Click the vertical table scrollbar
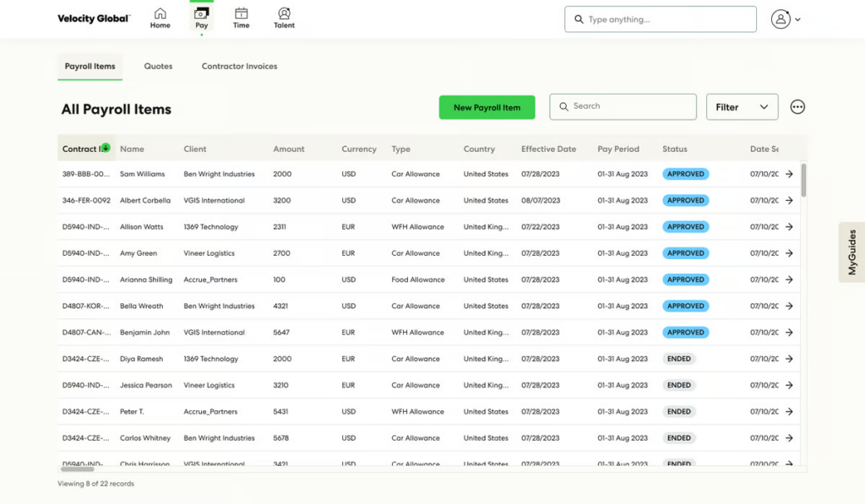Image resolution: width=865 pixels, height=504 pixels. tap(804, 180)
